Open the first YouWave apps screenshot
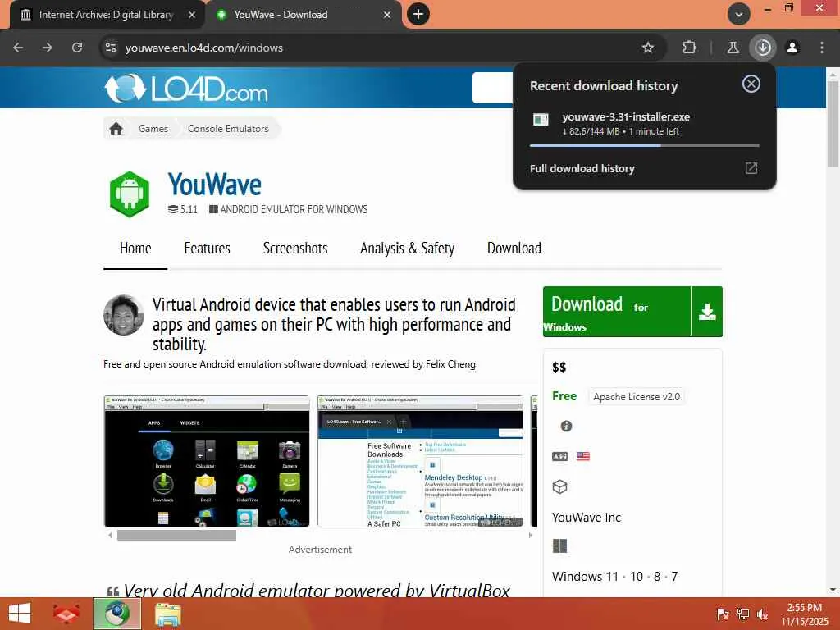 [207, 461]
